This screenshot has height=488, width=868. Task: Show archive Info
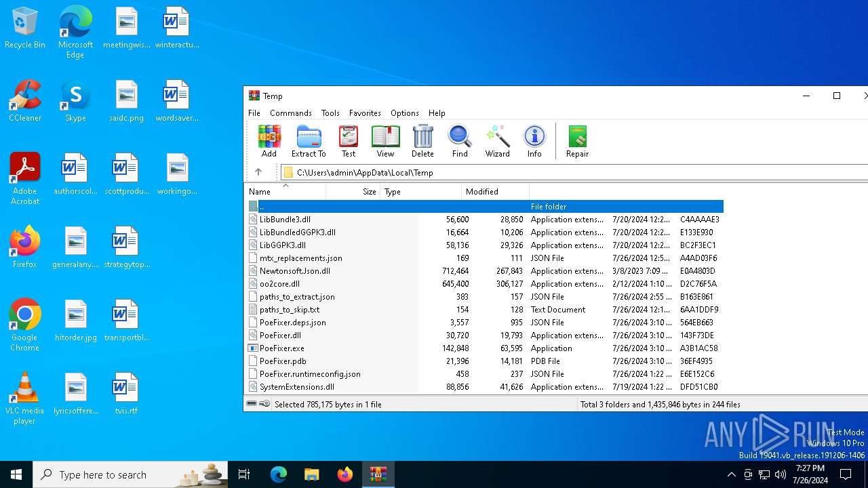tap(534, 141)
